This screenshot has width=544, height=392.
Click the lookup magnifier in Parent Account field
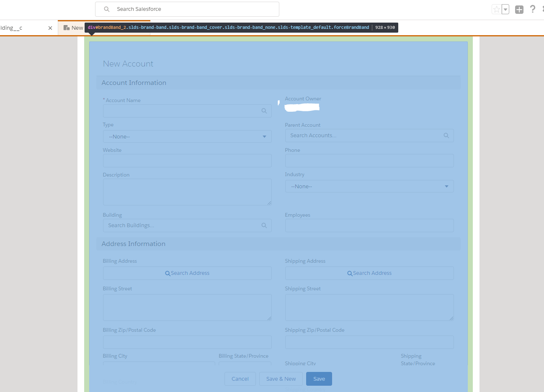pos(446,135)
